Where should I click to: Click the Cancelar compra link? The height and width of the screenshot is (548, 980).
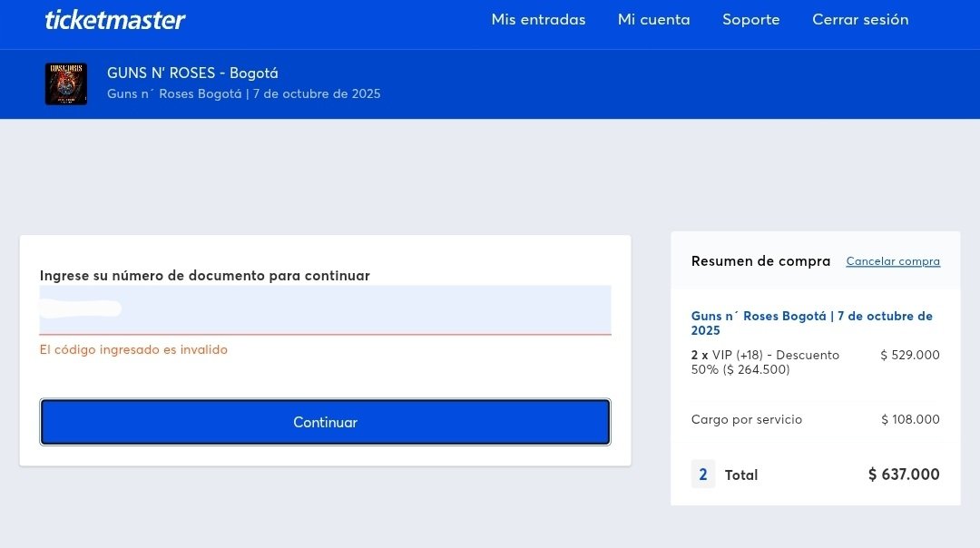pyautogui.click(x=893, y=261)
